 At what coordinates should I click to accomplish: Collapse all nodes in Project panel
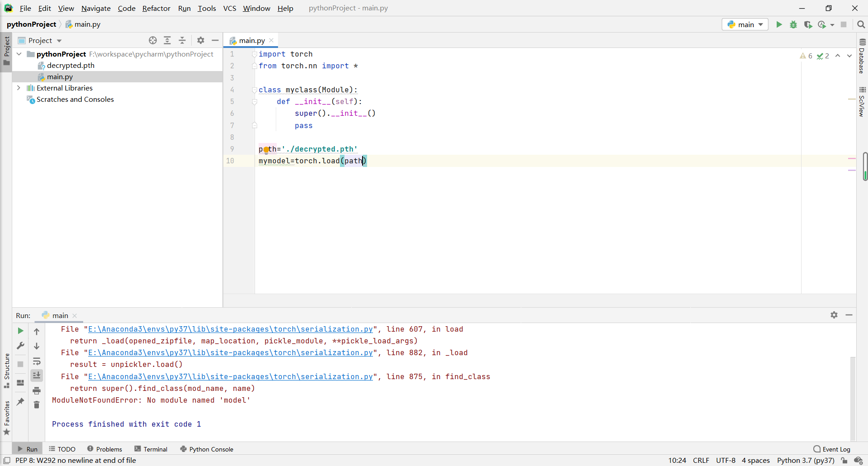[x=182, y=40]
